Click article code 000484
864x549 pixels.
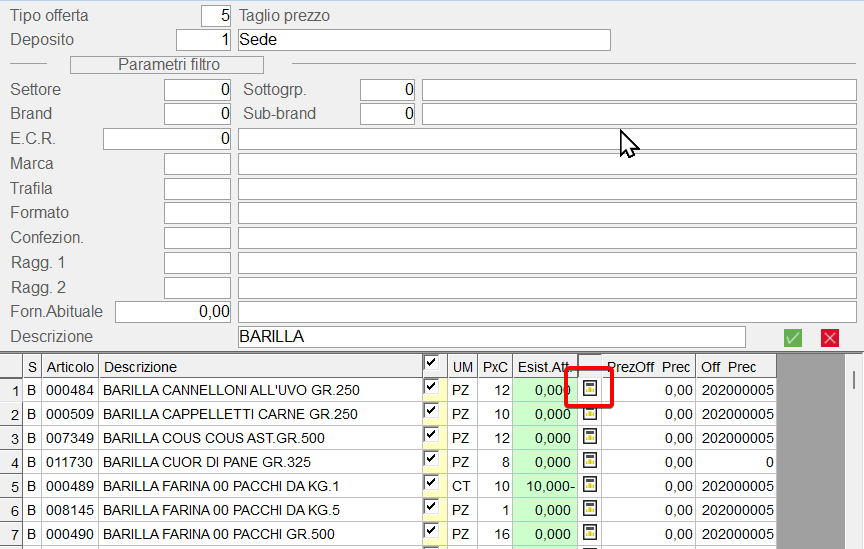tap(70, 390)
